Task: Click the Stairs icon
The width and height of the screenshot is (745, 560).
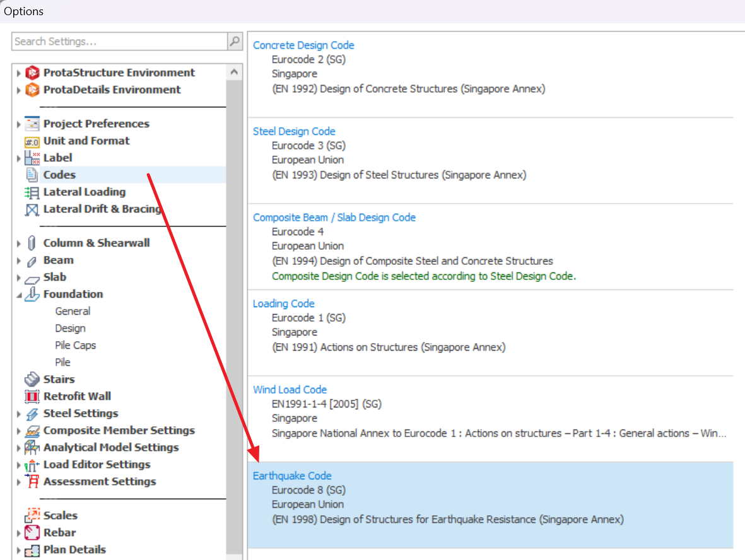Action: point(32,380)
